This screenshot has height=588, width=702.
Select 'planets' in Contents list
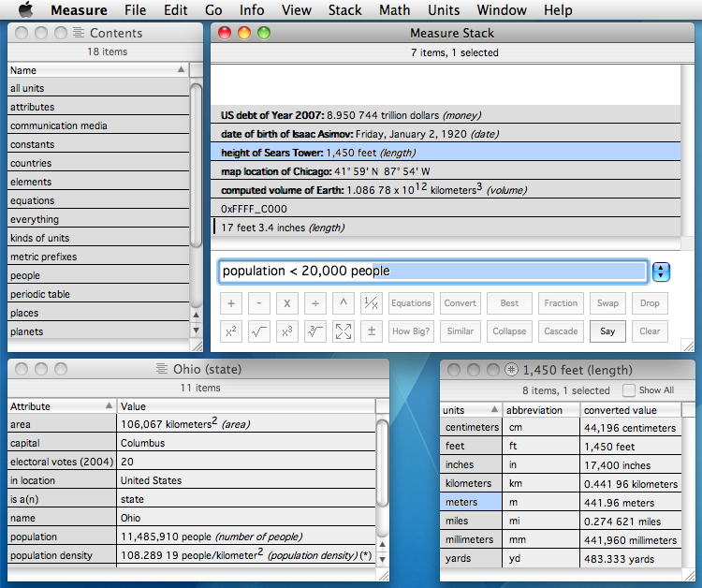(x=98, y=331)
